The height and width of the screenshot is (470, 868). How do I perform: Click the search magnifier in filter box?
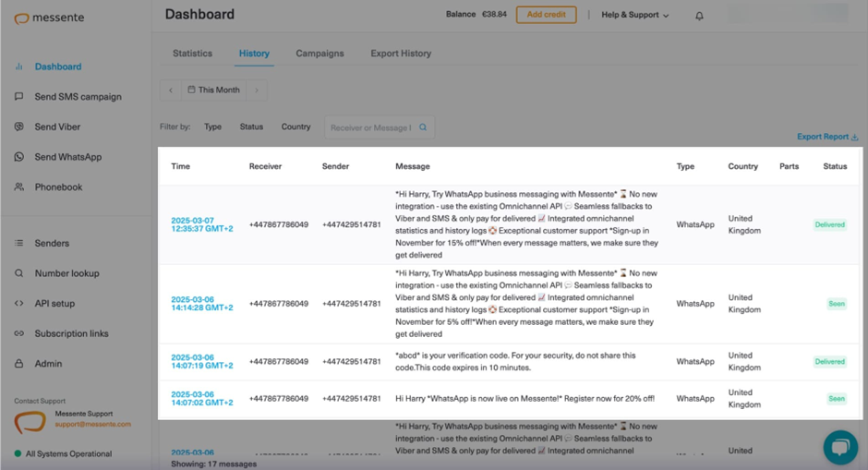point(423,127)
